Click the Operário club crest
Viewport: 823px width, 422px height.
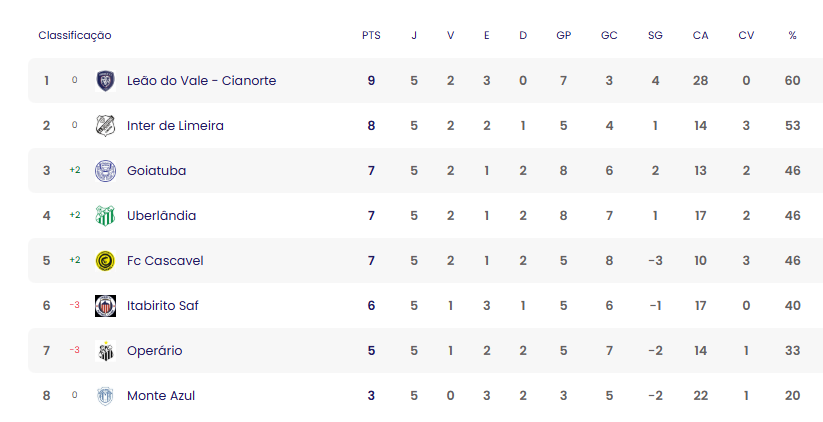point(105,351)
